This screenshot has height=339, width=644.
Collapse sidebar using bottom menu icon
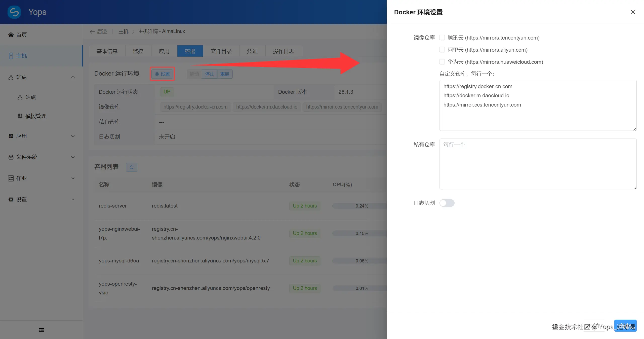click(41, 330)
